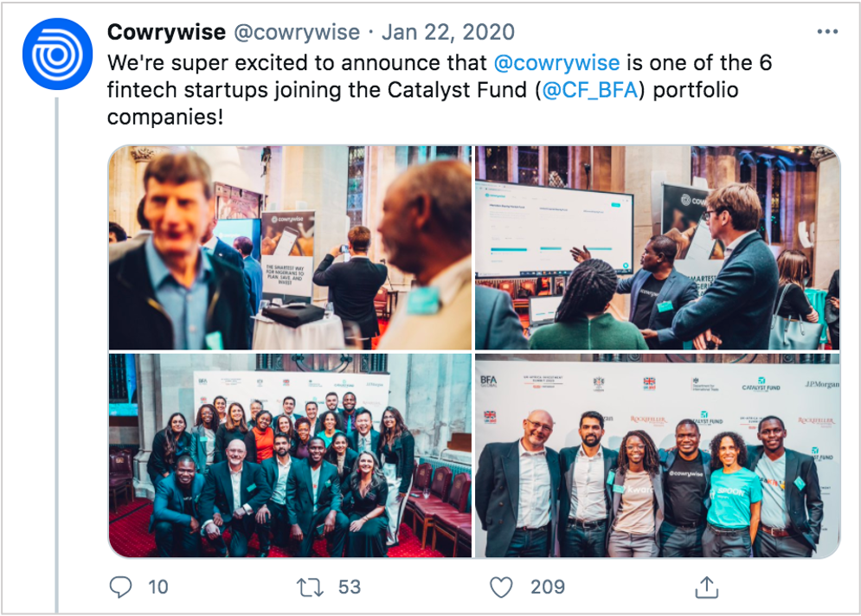The height and width of the screenshot is (616, 861).
Task: Open the 209 likes count
Action: tap(548, 587)
